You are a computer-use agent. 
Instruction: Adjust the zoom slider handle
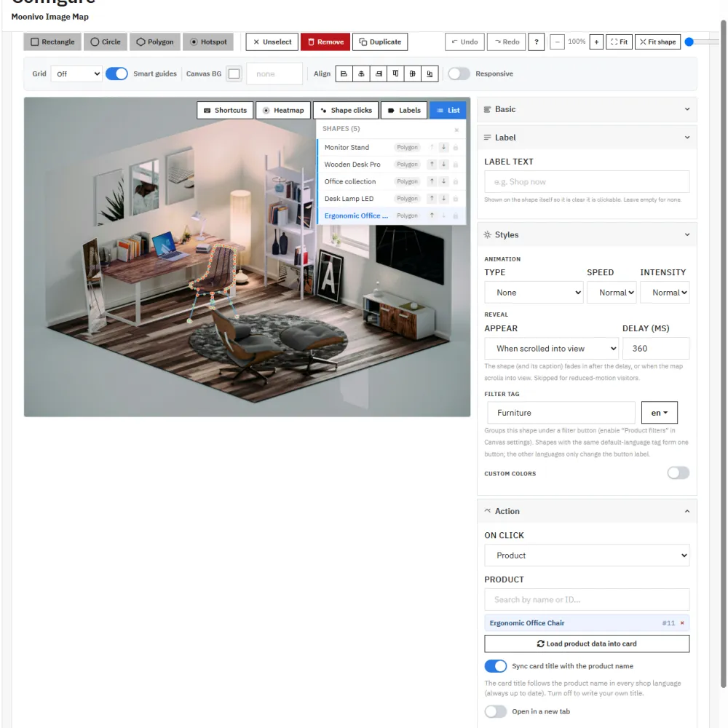(689, 41)
